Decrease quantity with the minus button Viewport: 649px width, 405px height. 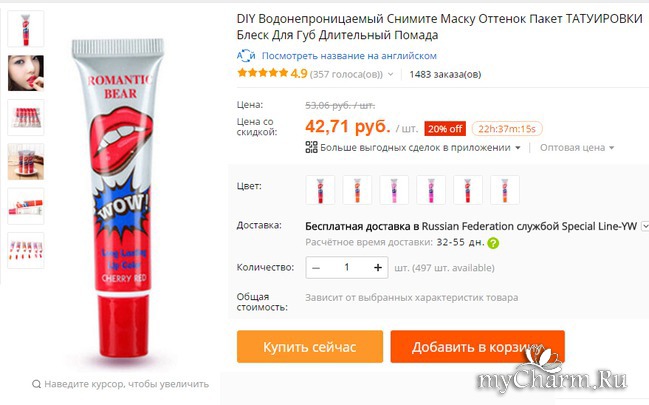point(316,268)
